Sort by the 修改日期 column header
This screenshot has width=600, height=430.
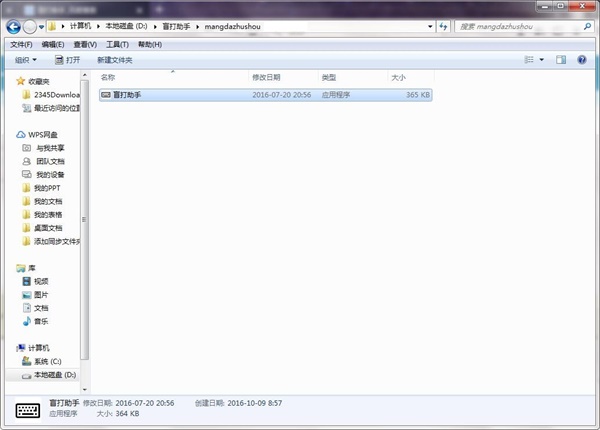click(284, 77)
